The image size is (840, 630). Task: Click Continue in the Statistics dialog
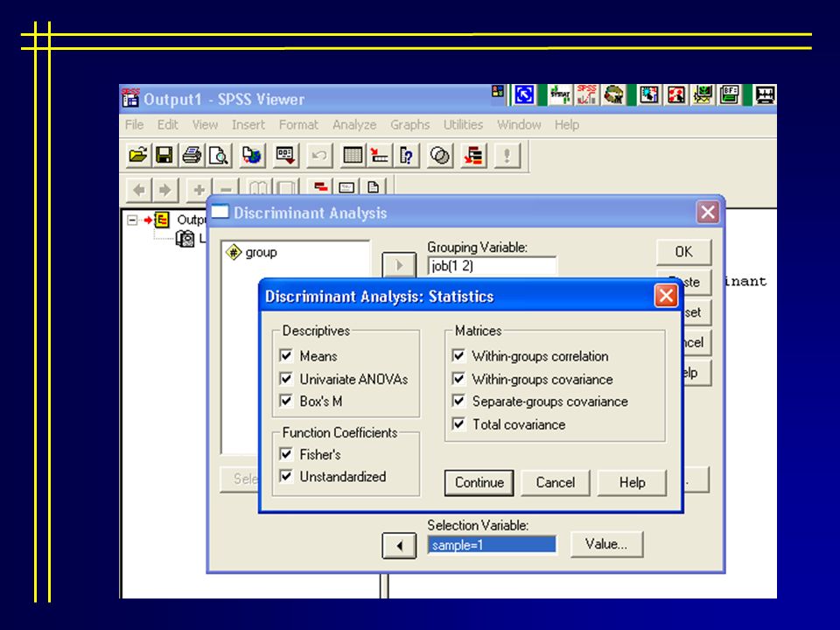(479, 483)
